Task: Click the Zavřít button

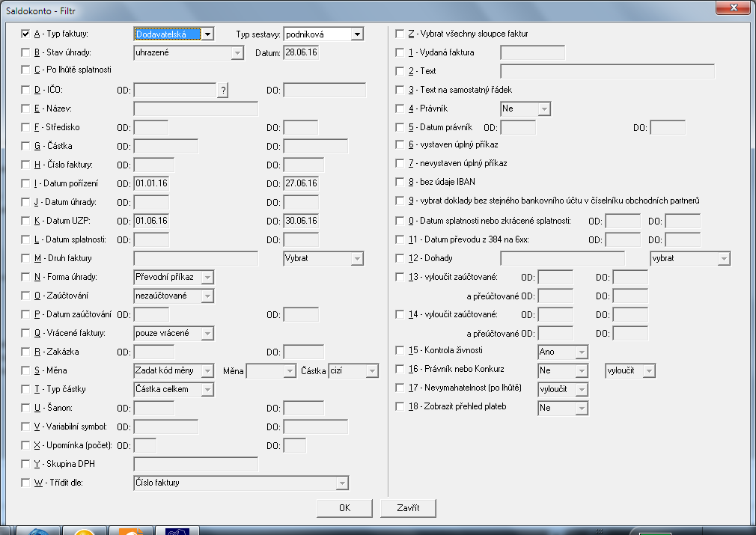Action: point(408,508)
